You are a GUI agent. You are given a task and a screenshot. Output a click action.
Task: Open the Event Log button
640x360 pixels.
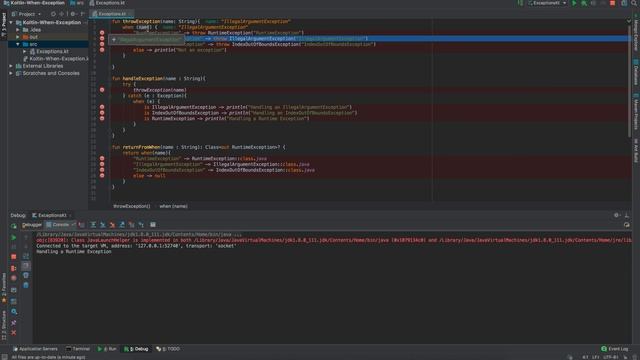click(615, 349)
